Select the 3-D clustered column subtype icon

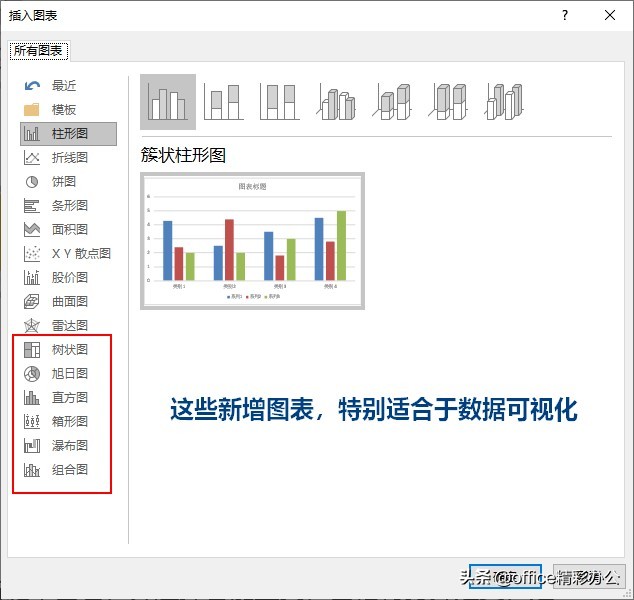click(x=336, y=101)
